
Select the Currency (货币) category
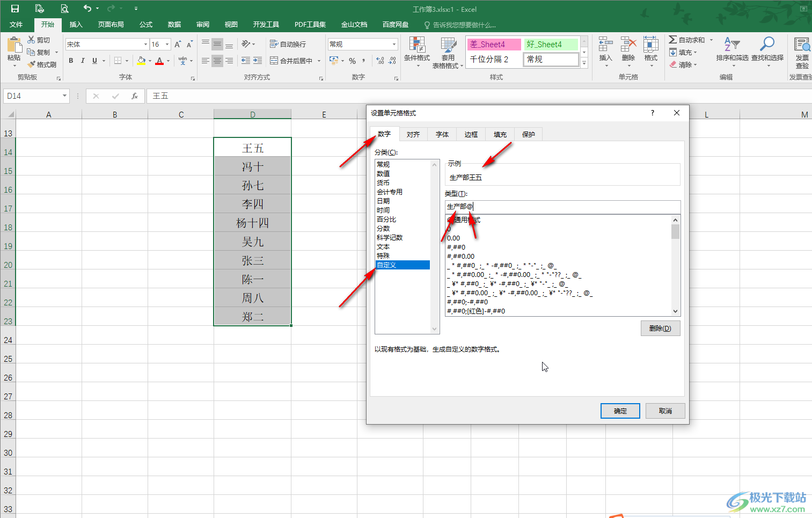(x=383, y=183)
